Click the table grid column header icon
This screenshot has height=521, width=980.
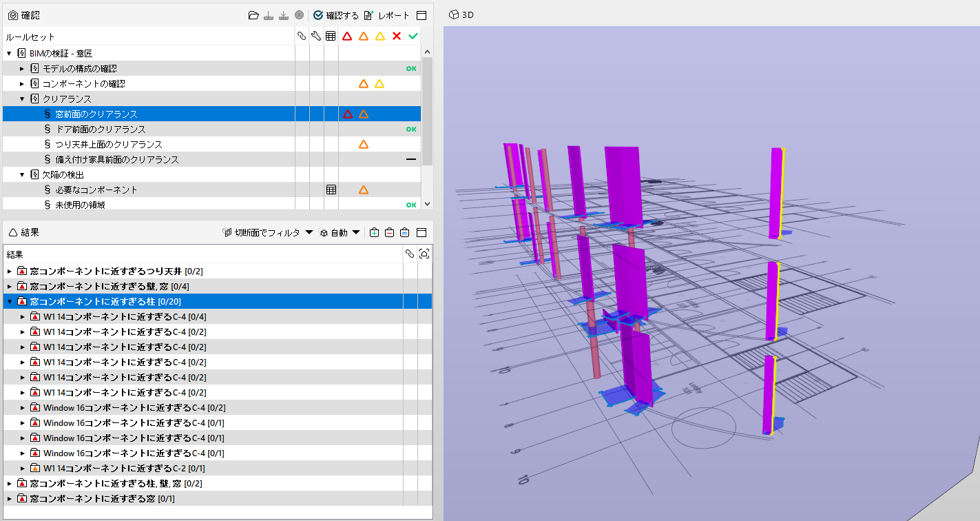[x=331, y=37]
